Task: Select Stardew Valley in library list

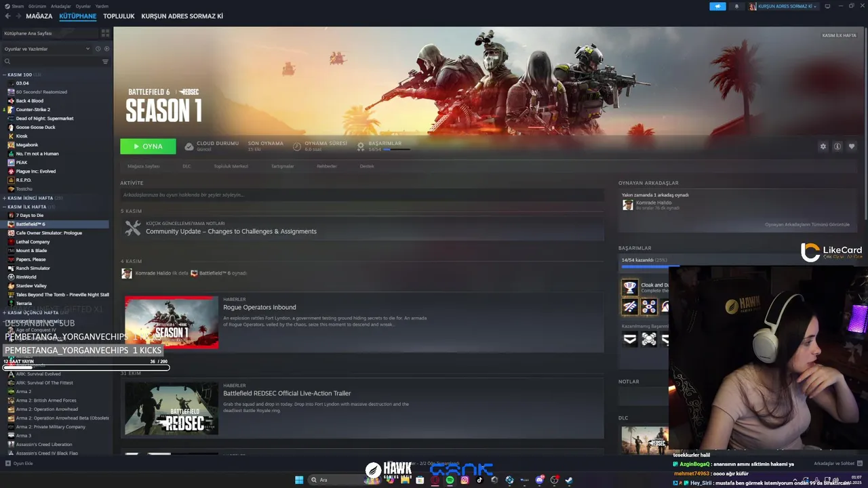Action: (57, 285)
